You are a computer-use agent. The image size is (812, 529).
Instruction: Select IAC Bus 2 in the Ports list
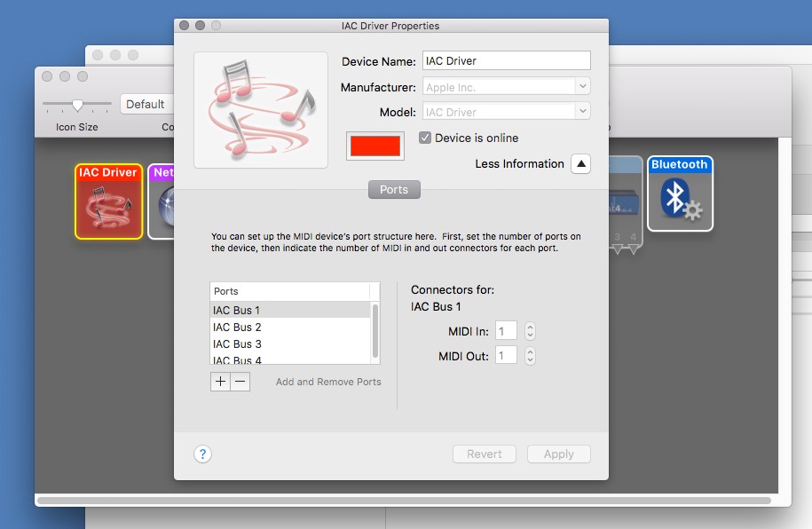click(237, 327)
